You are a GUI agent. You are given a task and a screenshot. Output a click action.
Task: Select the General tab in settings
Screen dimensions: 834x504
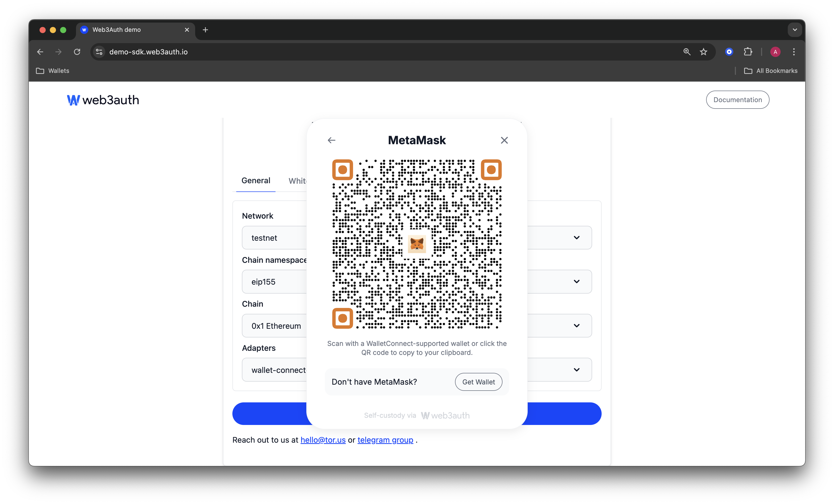click(x=255, y=180)
